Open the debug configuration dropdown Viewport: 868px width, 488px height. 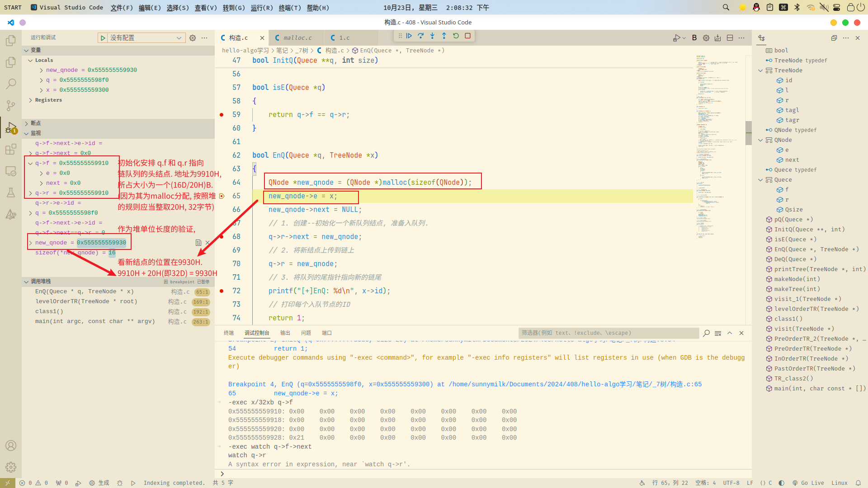click(145, 38)
